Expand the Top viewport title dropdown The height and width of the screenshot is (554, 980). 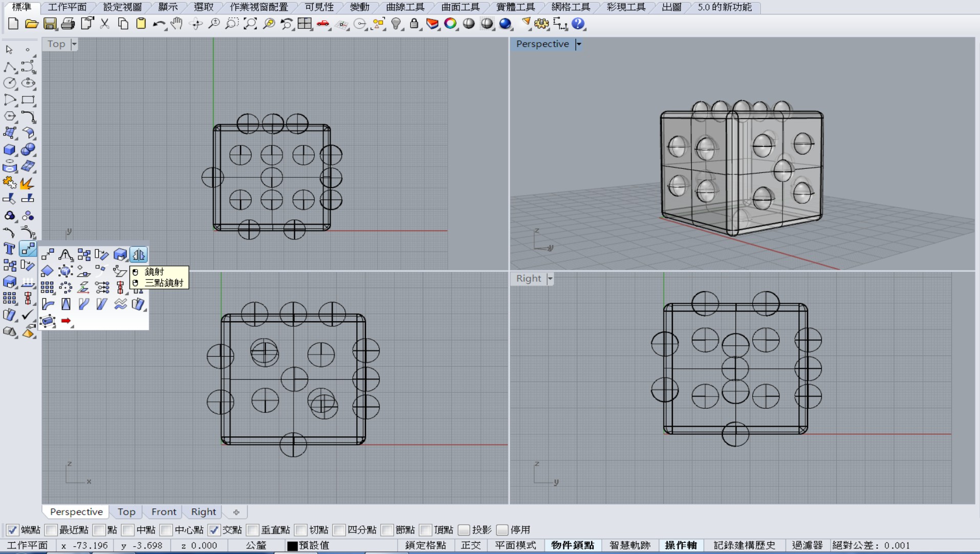tap(74, 44)
